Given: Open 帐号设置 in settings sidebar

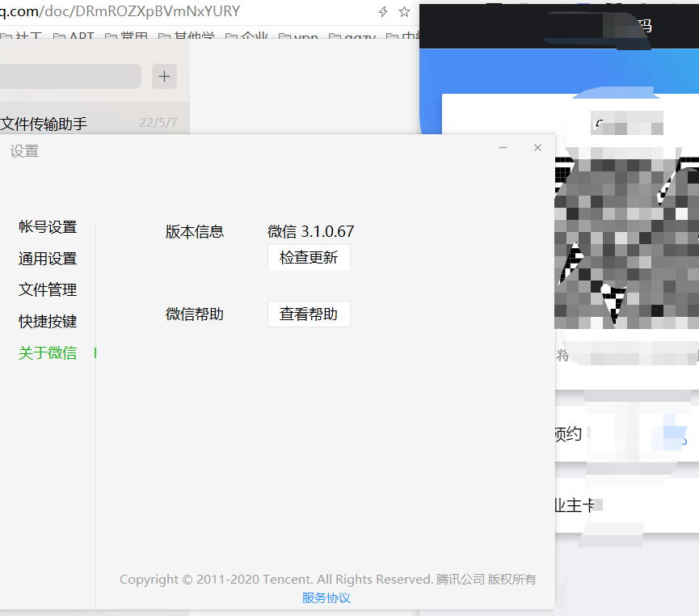Looking at the screenshot, I should (x=48, y=226).
